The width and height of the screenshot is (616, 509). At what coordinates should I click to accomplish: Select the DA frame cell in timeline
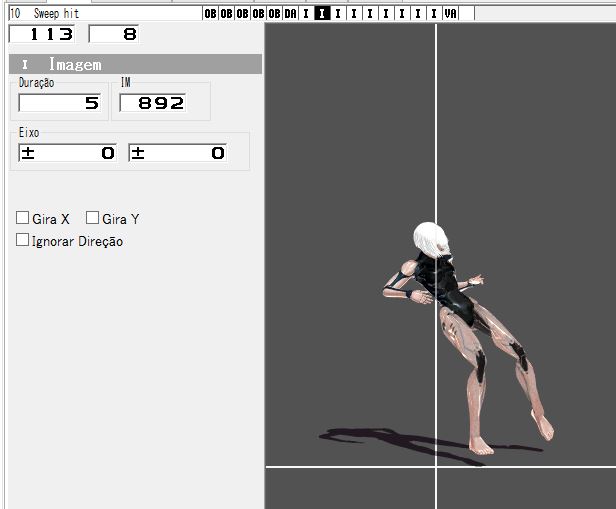click(x=290, y=14)
